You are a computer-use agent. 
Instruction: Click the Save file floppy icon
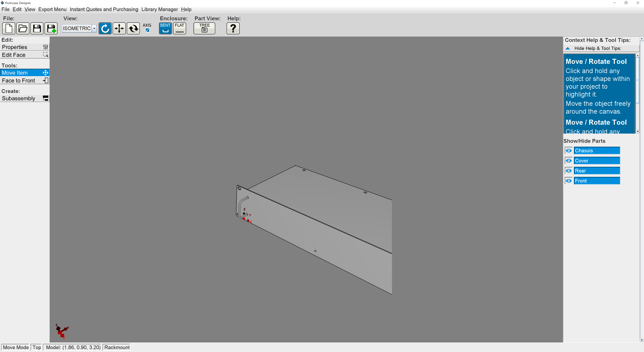(x=37, y=28)
